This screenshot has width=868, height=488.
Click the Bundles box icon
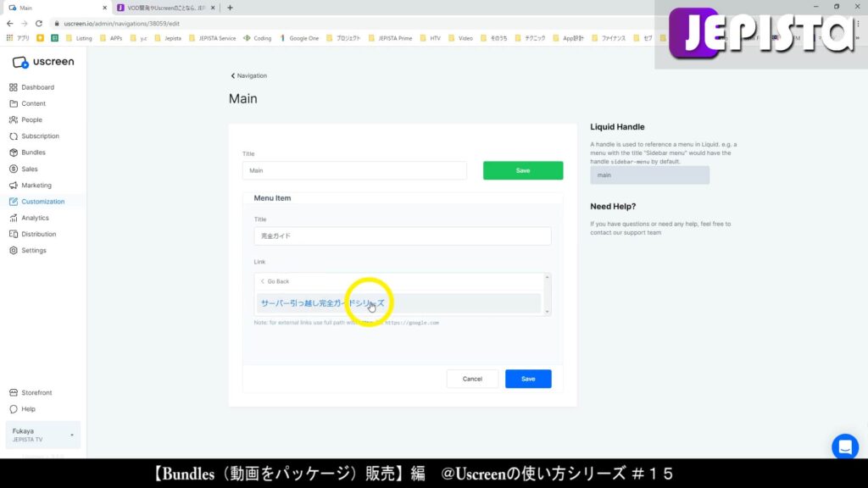tap(14, 152)
